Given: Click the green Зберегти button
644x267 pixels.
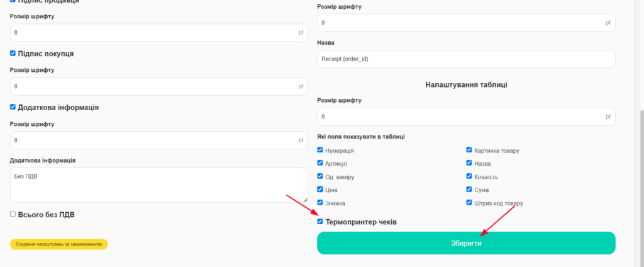Looking at the screenshot, I should point(466,243).
